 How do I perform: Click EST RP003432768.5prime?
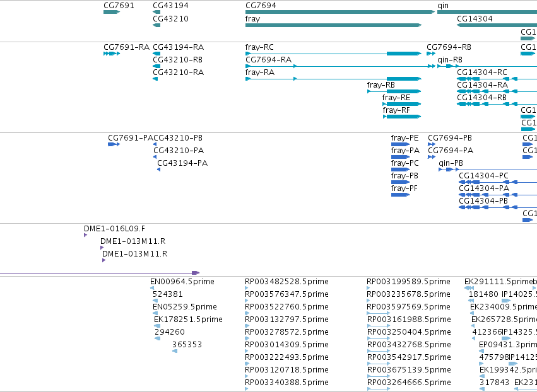(409, 345)
